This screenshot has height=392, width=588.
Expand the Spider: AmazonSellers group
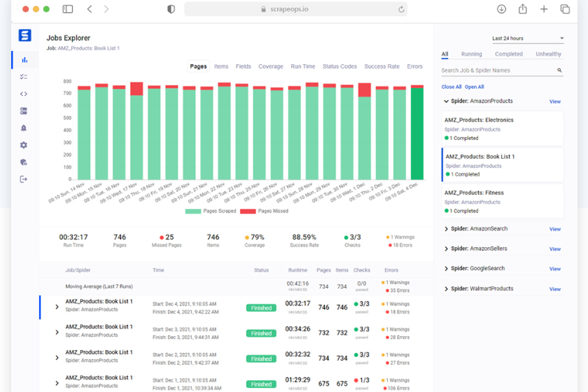point(446,248)
